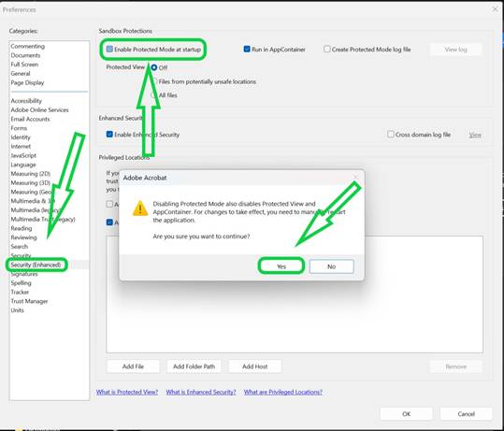Open What is Enhanced Security link
Screen dimensions: 504x431
coord(201,392)
